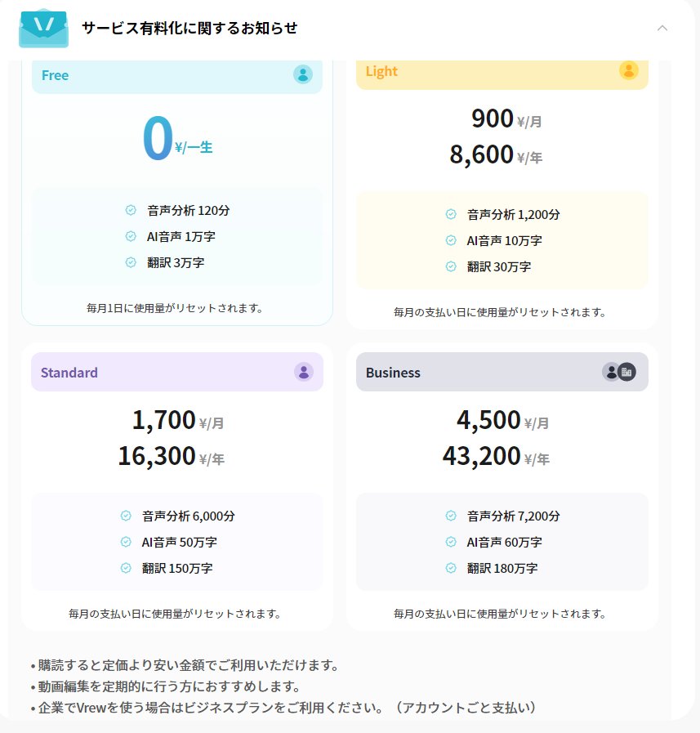
Task: Click the check icon beside 音声分析 7,200分
Action: [x=449, y=516]
